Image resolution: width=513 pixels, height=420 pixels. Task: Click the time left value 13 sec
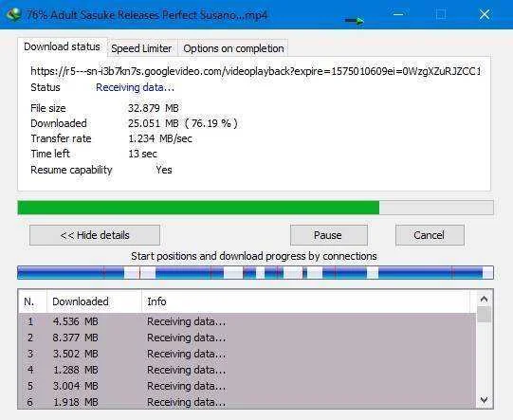[x=142, y=154]
